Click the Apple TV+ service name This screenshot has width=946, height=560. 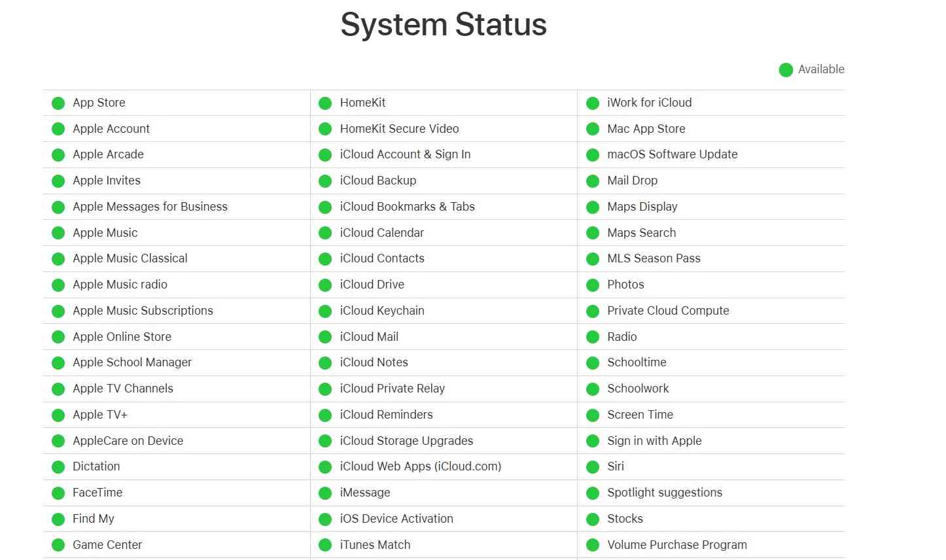coord(100,415)
